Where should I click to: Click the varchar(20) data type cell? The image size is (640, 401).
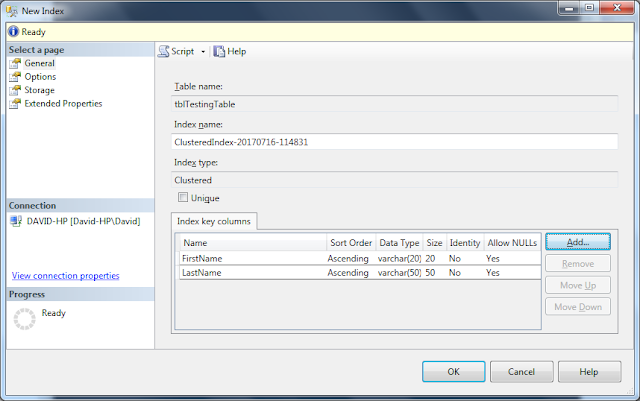point(399,258)
